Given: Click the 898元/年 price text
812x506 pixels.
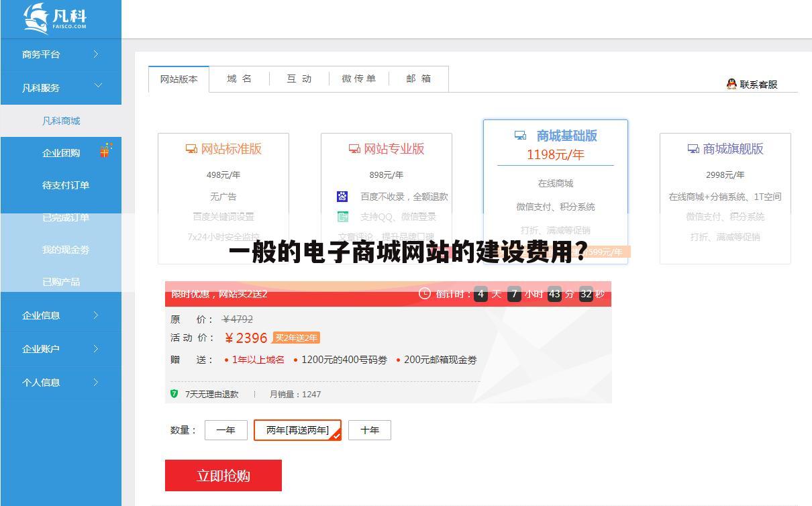Looking at the screenshot, I should click(x=387, y=174).
